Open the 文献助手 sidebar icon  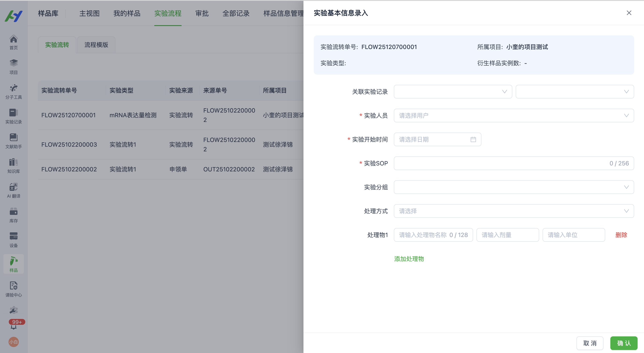13,138
